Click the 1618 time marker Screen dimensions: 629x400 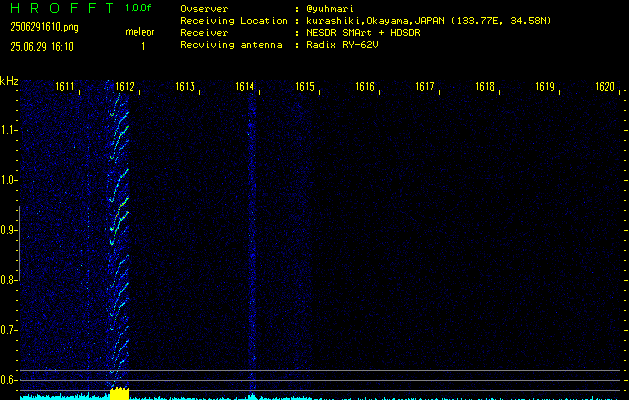[x=485, y=87]
